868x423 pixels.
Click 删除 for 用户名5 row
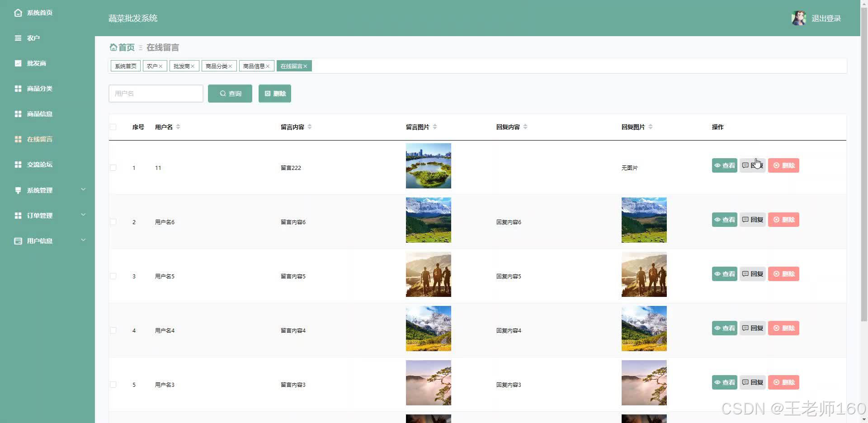tap(783, 274)
